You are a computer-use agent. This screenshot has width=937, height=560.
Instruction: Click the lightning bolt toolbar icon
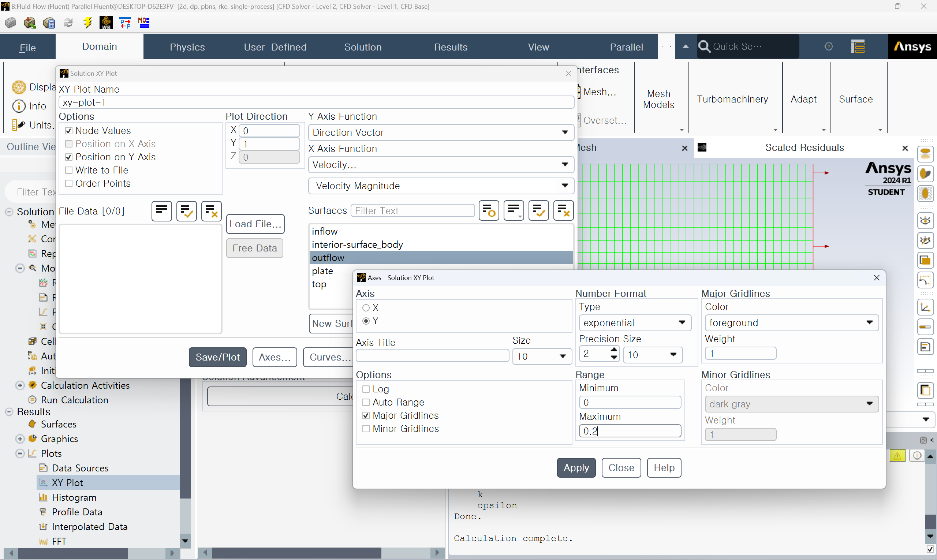coord(87,23)
